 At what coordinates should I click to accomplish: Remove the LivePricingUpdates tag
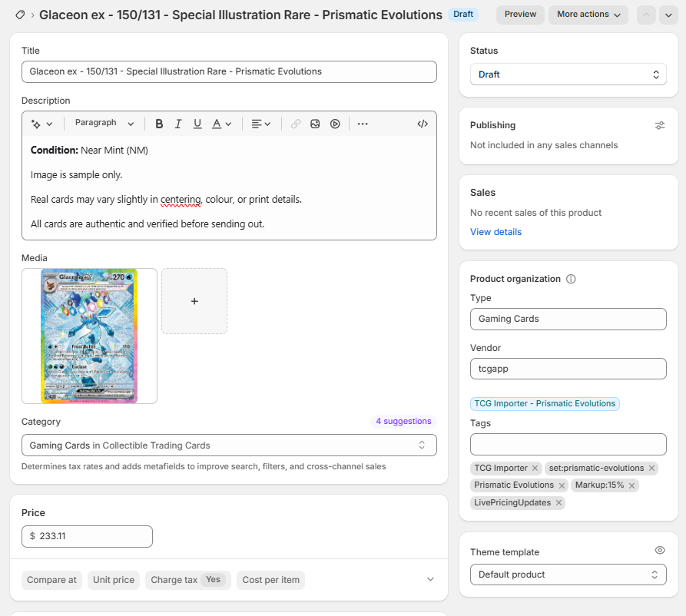click(x=558, y=503)
